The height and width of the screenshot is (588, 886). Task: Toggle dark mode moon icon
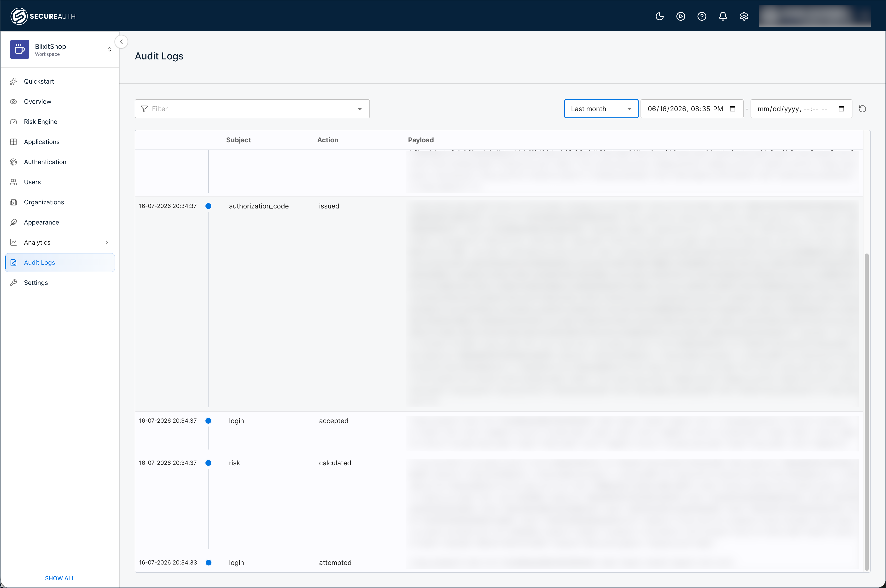point(659,16)
